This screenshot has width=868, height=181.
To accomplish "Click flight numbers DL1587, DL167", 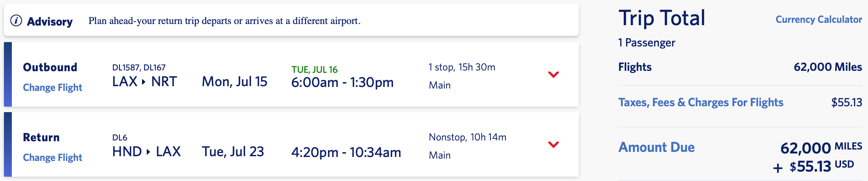I will 139,68.
